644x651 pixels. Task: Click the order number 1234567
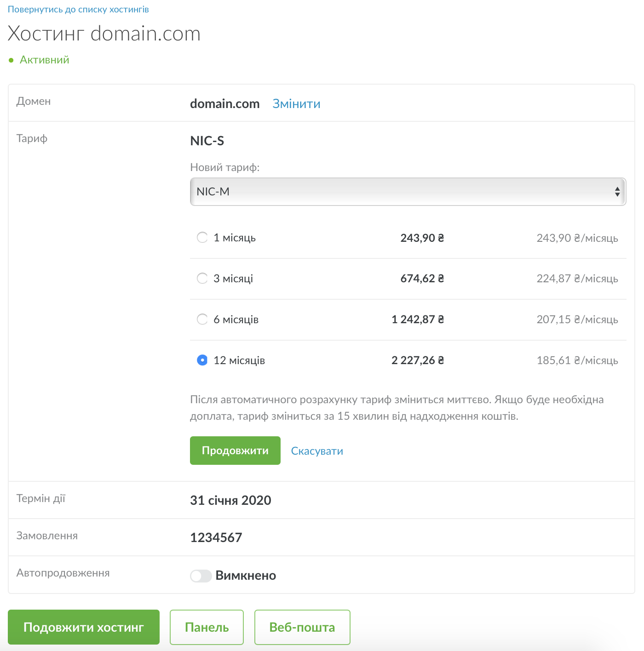(216, 537)
